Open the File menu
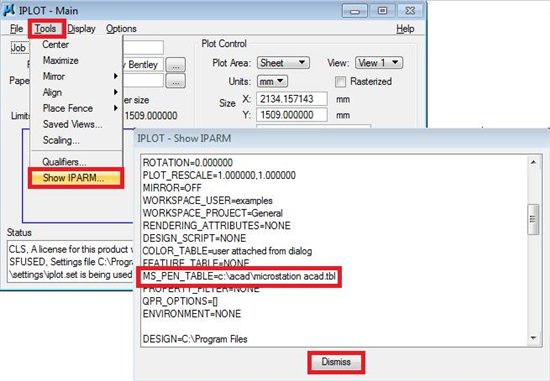This screenshot has width=550, height=381. pyautogui.click(x=16, y=29)
